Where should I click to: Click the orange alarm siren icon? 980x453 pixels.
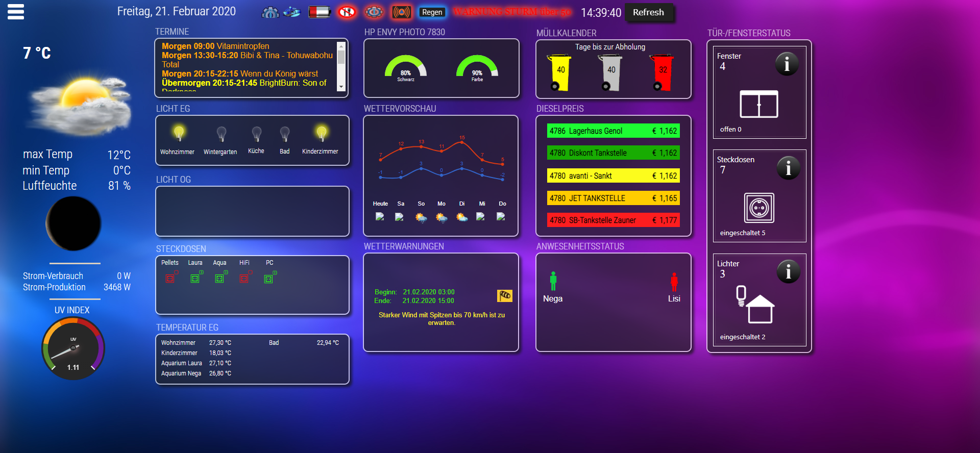[x=401, y=12]
